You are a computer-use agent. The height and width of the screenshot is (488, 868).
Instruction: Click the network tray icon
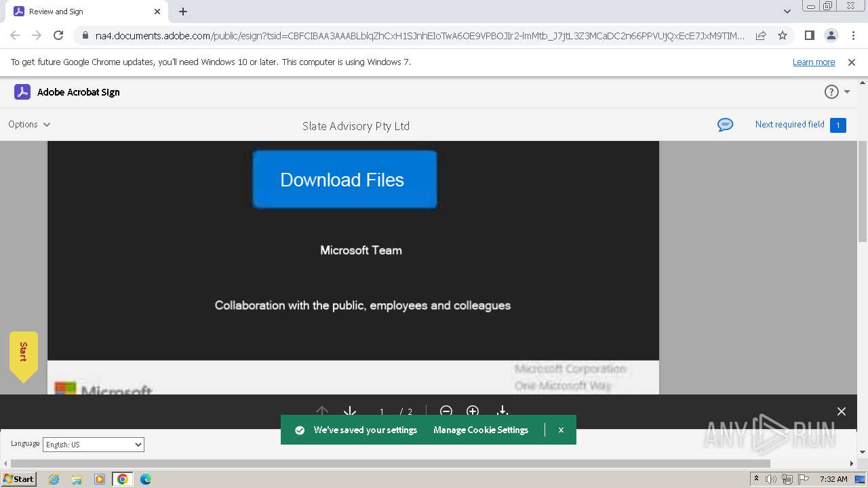click(787, 479)
